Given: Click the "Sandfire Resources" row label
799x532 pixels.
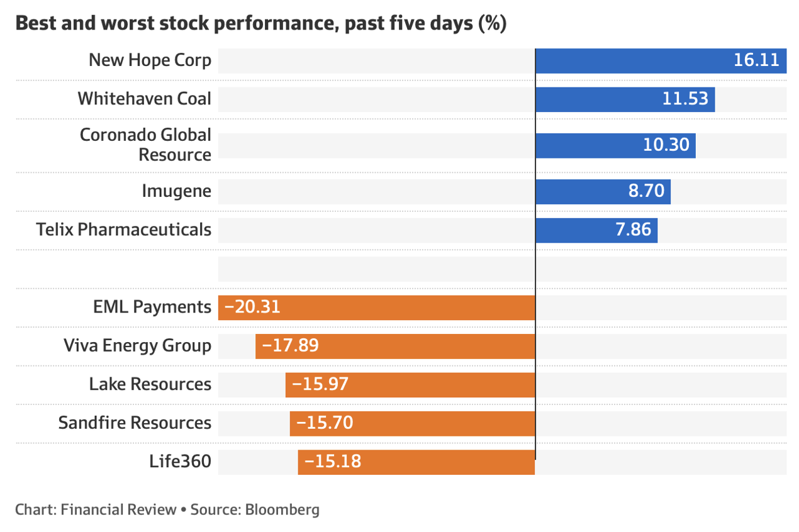Looking at the screenshot, I should point(135,423).
